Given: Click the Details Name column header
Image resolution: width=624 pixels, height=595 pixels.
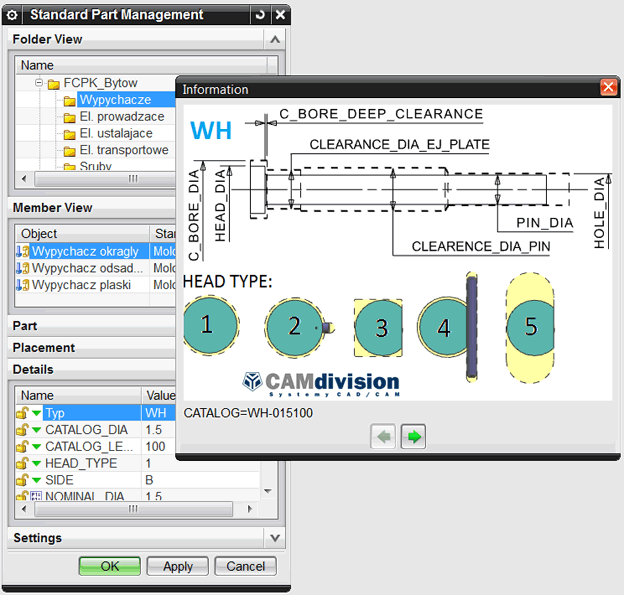Looking at the screenshot, I should click(78, 396).
